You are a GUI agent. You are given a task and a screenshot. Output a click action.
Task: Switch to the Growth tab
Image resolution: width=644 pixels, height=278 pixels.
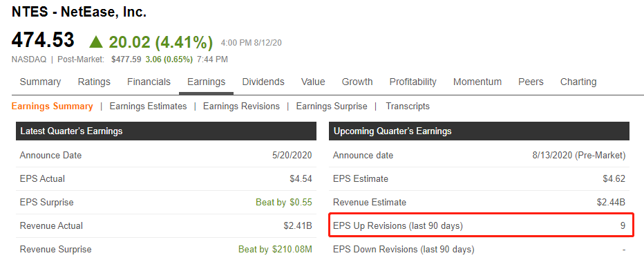click(x=357, y=82)
